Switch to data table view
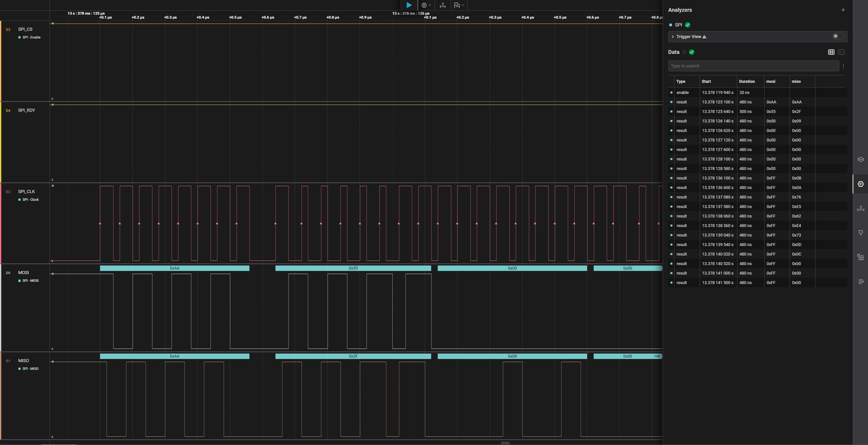 coord(831,52)
